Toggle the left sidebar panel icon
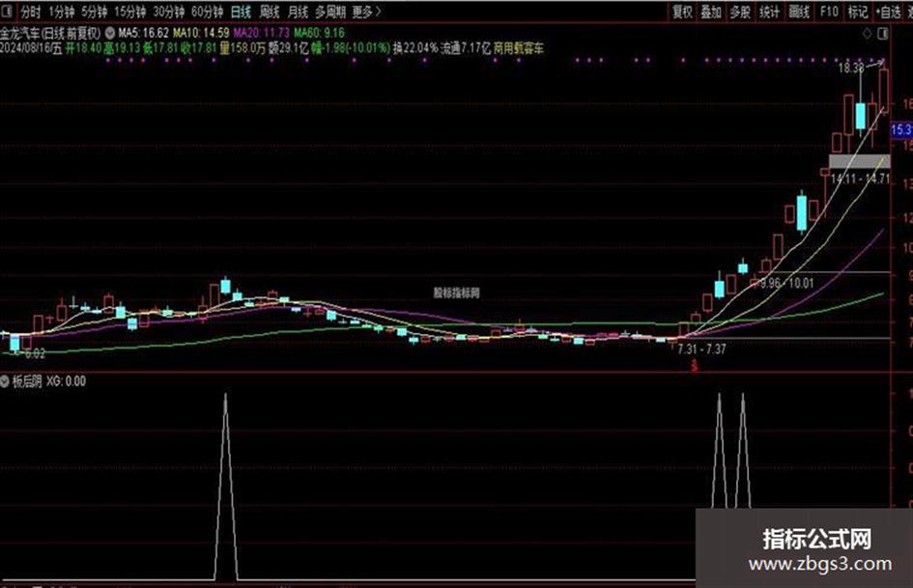913x588 pixels. click(8, 11)
